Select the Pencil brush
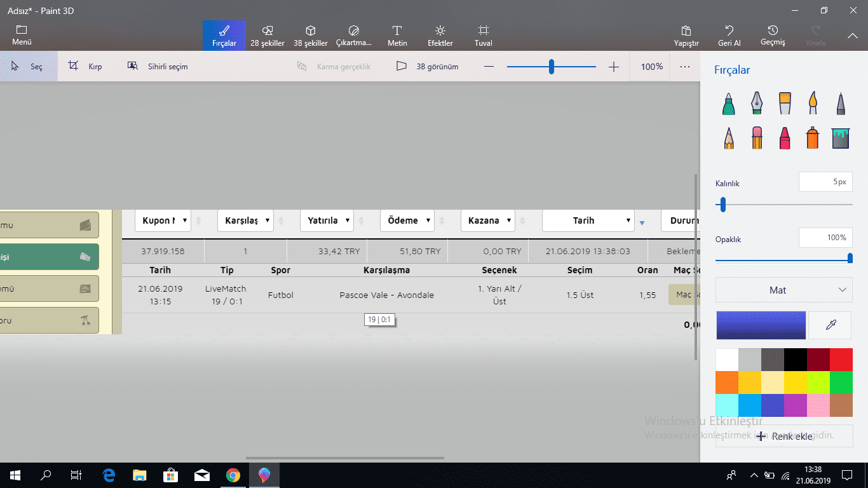 (x=729, y=137)
